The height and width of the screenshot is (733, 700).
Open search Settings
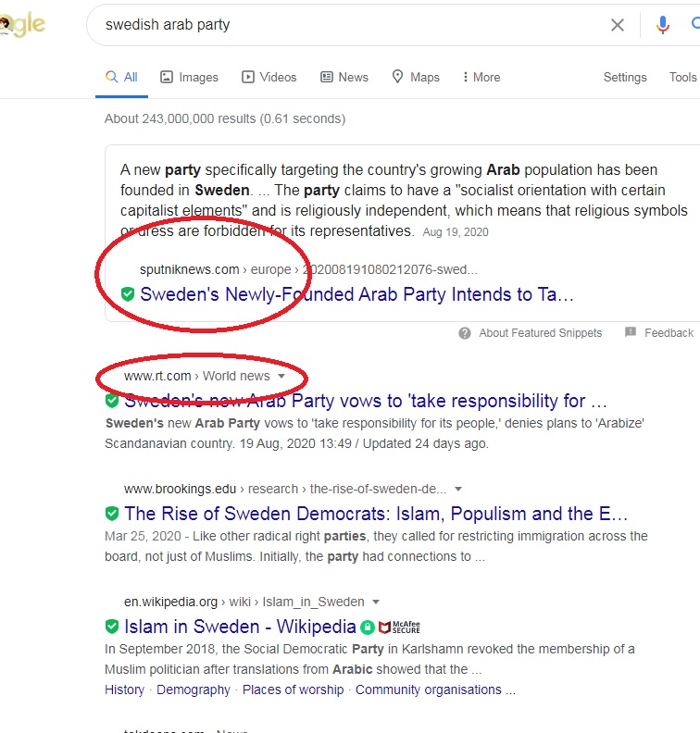point(625,77)
